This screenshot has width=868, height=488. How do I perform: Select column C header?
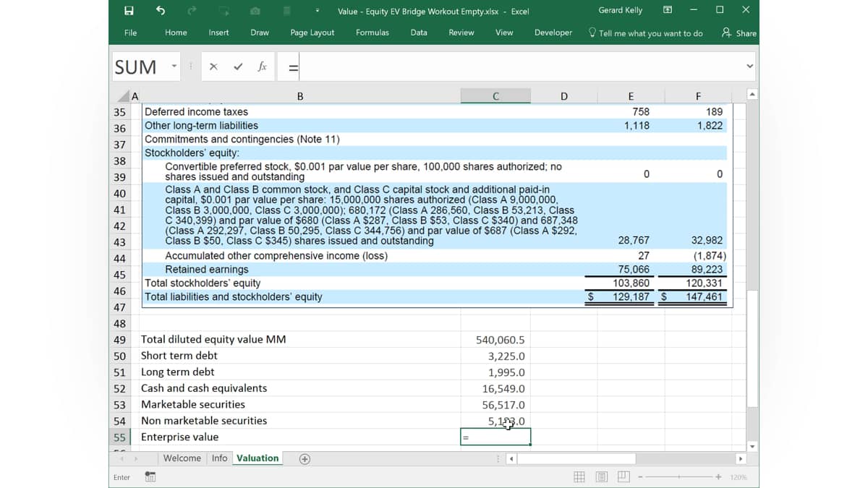[x=495, y=96]
